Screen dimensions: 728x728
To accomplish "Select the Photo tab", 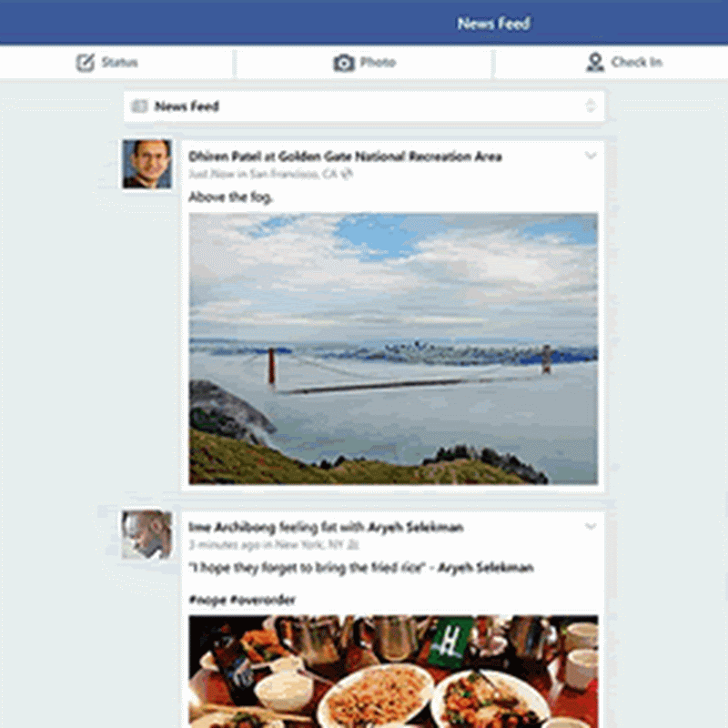I will tap(364, 62).
